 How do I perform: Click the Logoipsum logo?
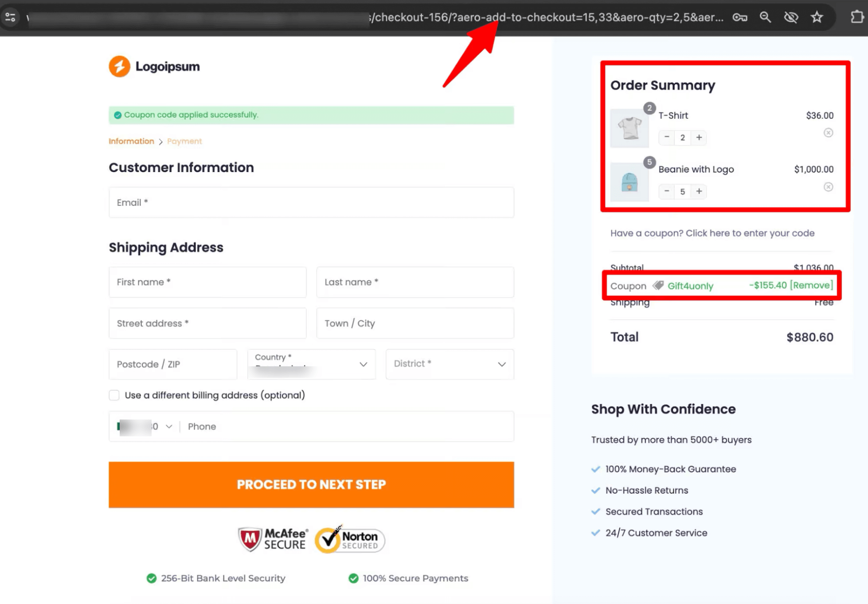coord(154,66)
